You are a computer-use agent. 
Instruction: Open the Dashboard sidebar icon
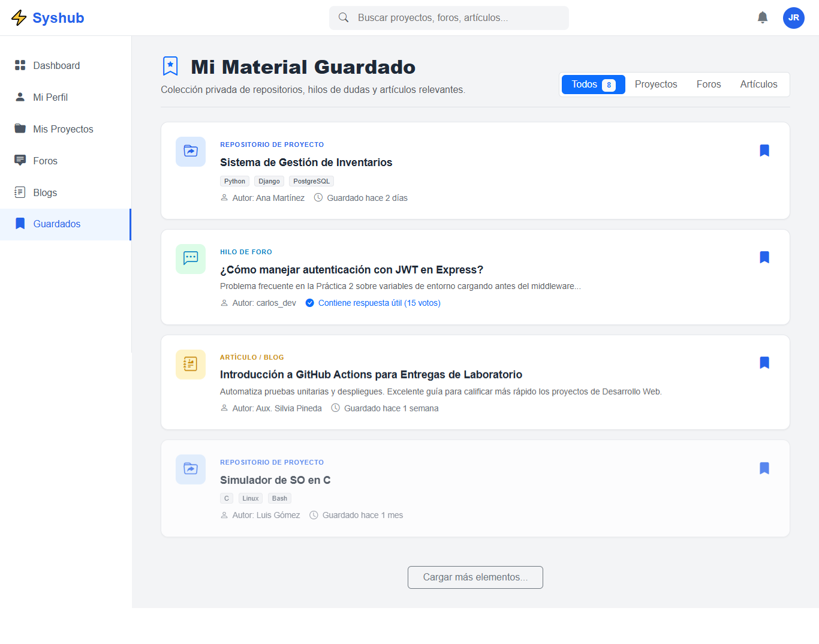[20, 65]
